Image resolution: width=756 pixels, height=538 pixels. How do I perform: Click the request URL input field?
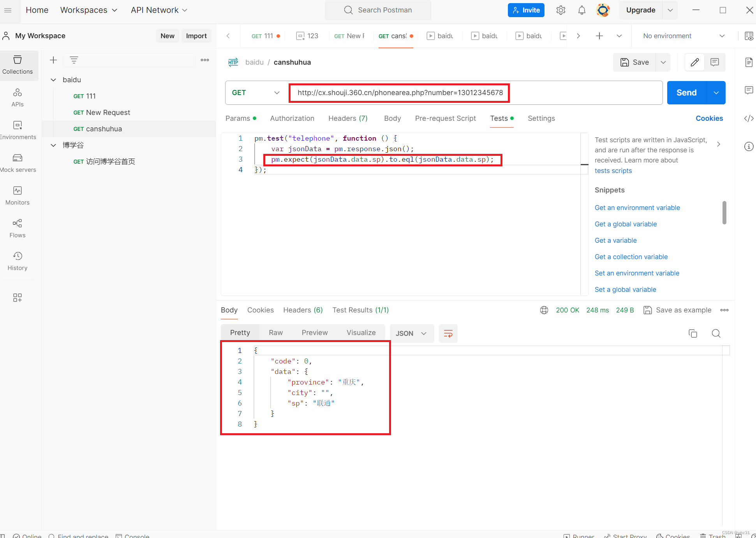tap(400, 93)
